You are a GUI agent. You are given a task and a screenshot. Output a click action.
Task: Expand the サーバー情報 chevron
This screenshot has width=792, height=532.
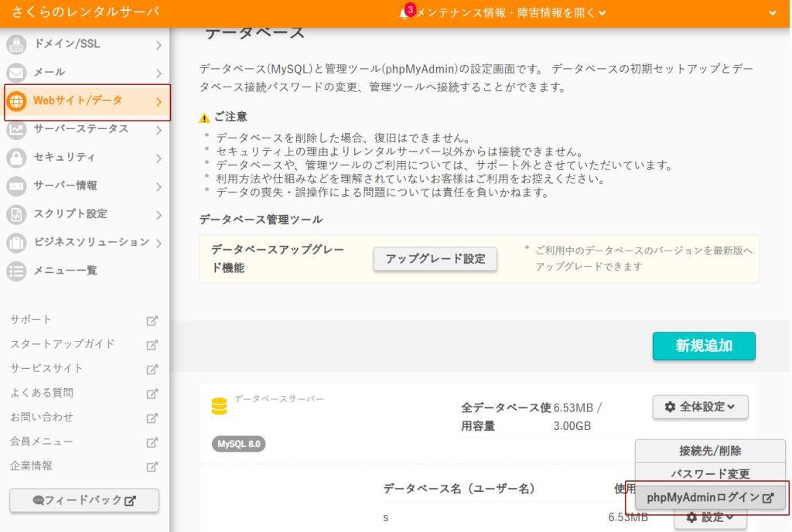coord(159,187)
